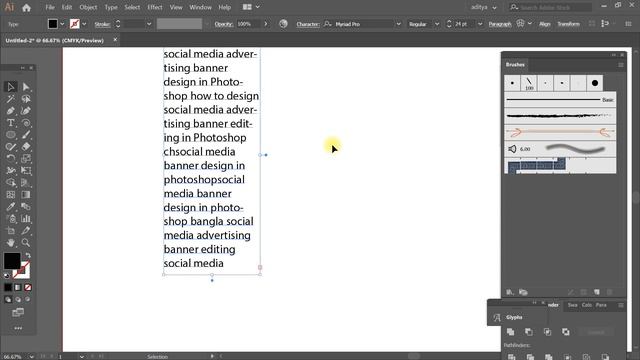Enable Draw Inside mode

point(28,299)
